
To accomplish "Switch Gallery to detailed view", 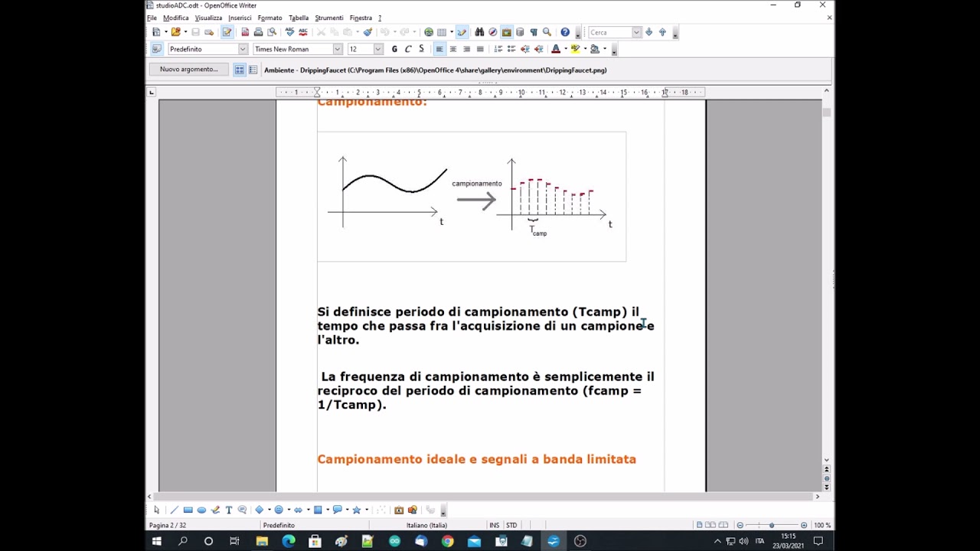I will click(x=253, y=70).
